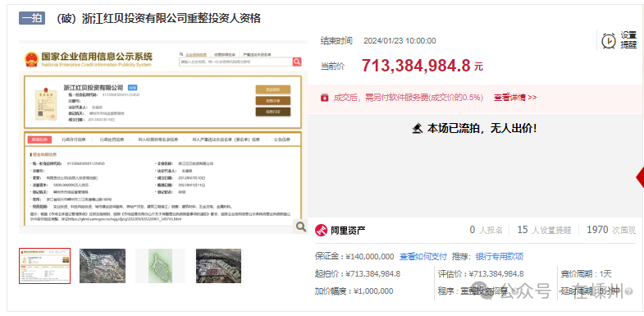Open the 查看如何支付 link
This screenshot has width=644, height=316.
(x=423, y=256)
